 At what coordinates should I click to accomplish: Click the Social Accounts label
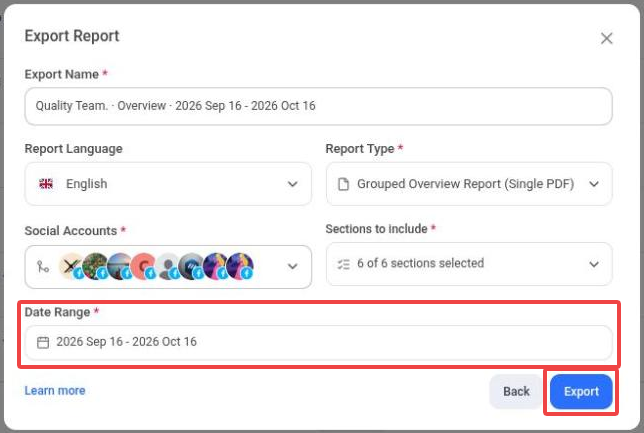tap(71, 231)
